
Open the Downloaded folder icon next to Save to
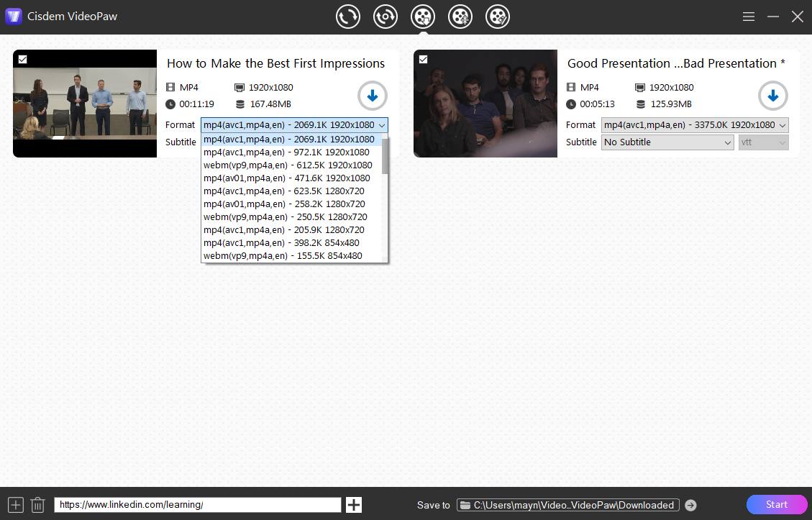(x=465, y=504)
